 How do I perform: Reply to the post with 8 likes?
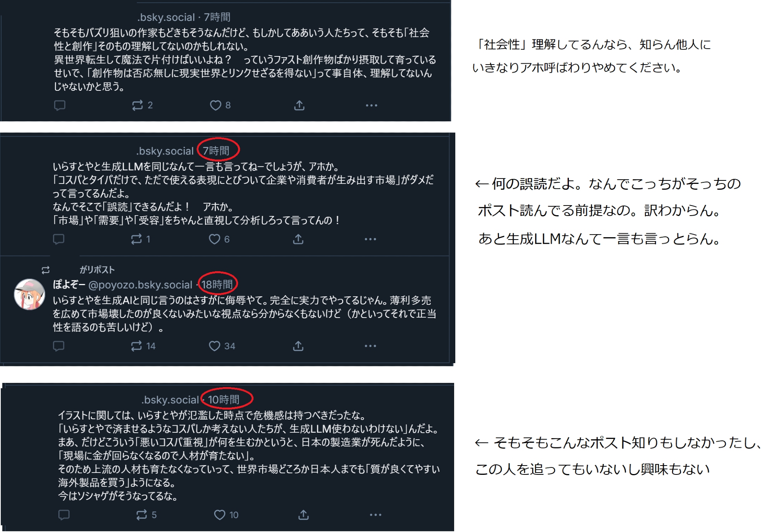click(x=60, y=105)
